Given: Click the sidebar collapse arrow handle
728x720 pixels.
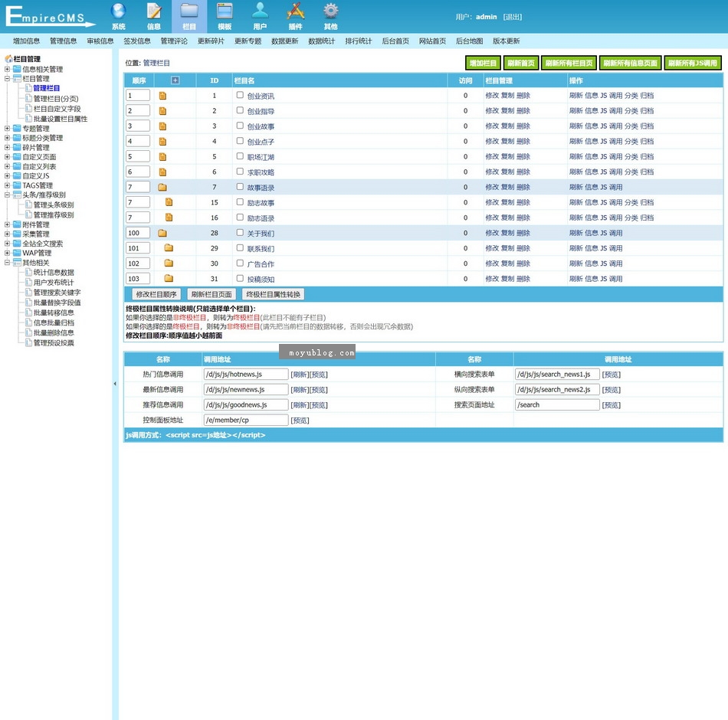Looking at the screenshot, I should 115,384.
